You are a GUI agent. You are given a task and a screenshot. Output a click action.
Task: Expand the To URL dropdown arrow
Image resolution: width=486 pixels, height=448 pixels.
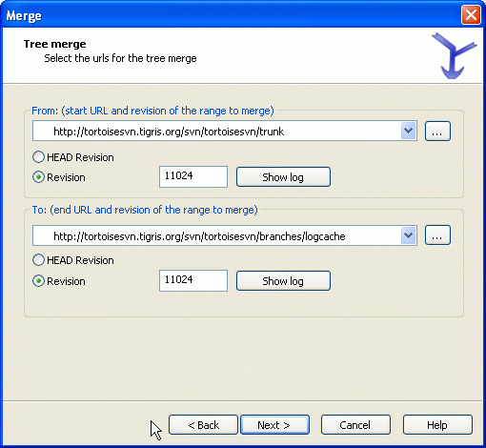408,235
